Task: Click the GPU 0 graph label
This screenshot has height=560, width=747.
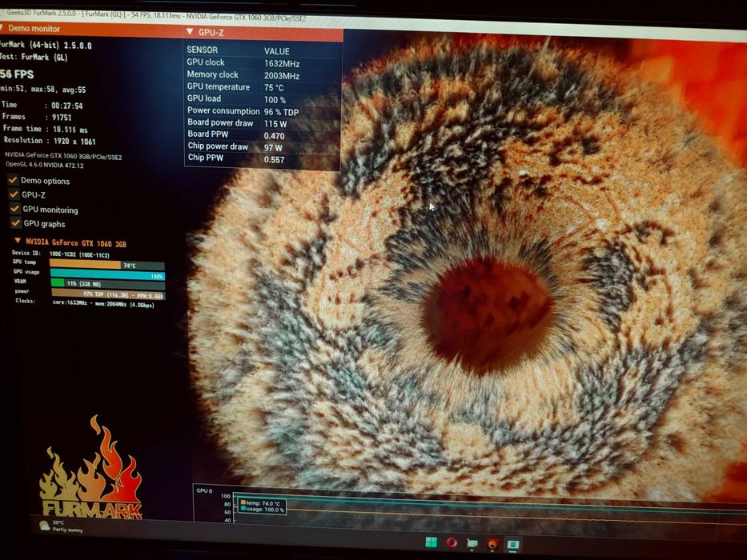Action: point(204,490)
